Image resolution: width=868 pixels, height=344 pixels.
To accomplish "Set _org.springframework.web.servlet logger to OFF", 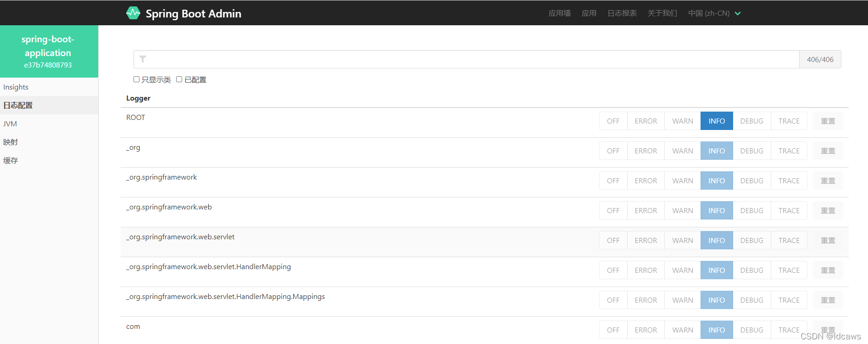I will click(613, 240).
